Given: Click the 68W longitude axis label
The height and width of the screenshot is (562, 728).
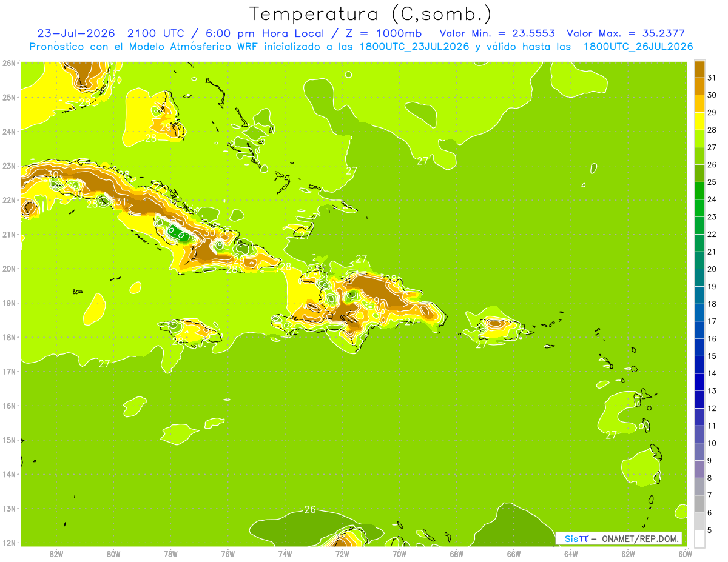Looking at the screenshot, I should coord(457,554).
